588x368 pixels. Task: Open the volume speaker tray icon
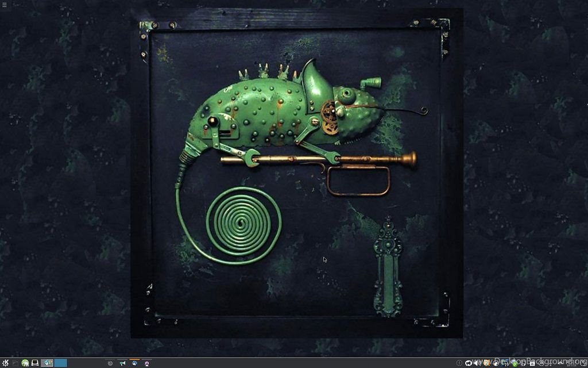tap(477, 363)
